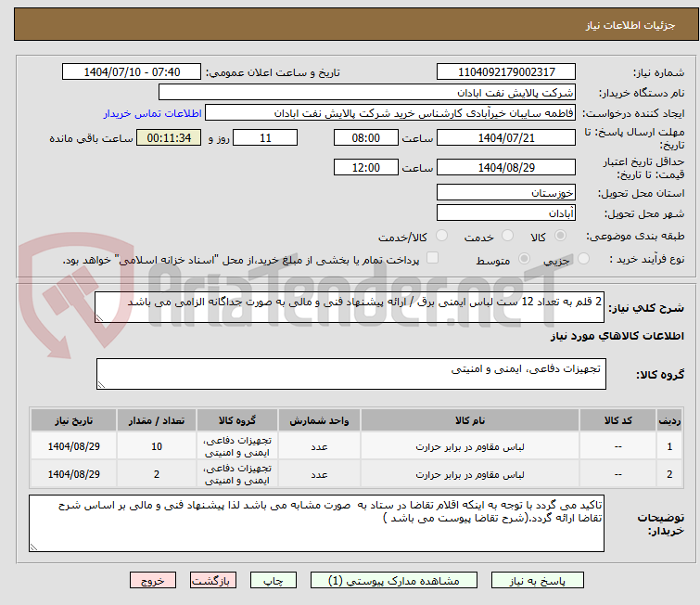700x605 pixels.
Task: Click quantity 2 in row 2
Action: click(x=157, y=474)
